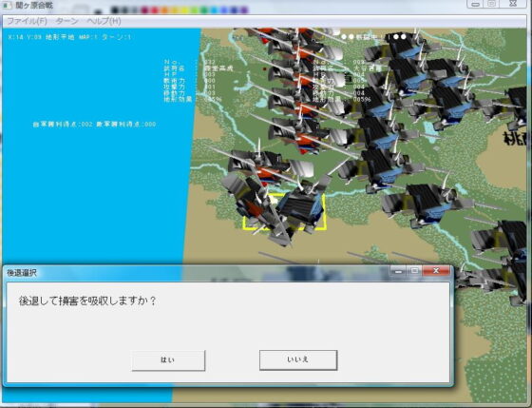Screen dimensions: 532x408
Task: Click the はい button in retreat dialog
Action: pos(168,360)
